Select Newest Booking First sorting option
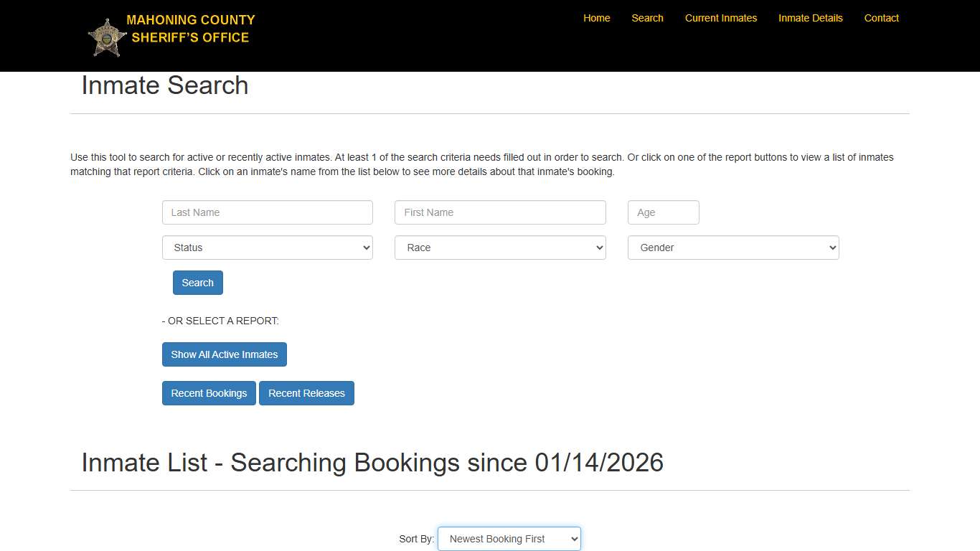This screenshot has width=980, height=551. [x=509, y=538]
